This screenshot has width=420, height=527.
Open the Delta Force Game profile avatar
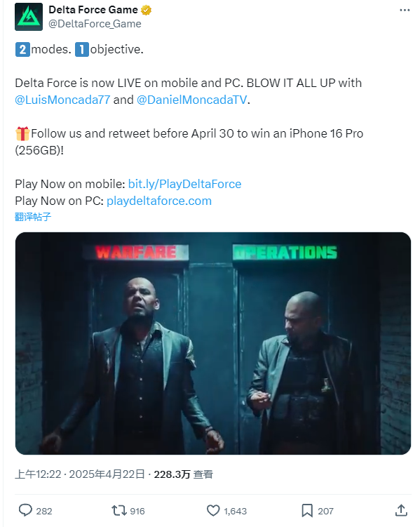29,17
